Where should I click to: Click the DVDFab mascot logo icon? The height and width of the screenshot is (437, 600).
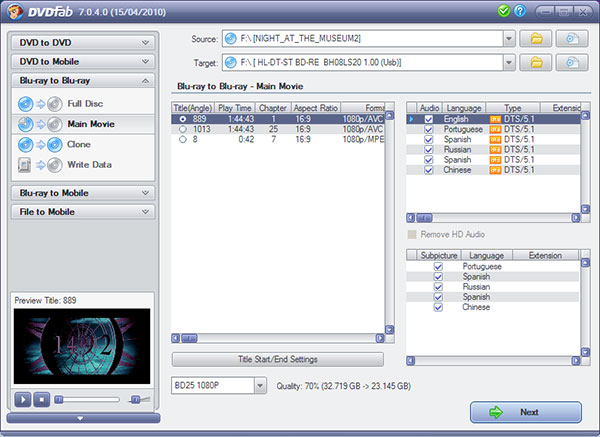click(14, 11)
